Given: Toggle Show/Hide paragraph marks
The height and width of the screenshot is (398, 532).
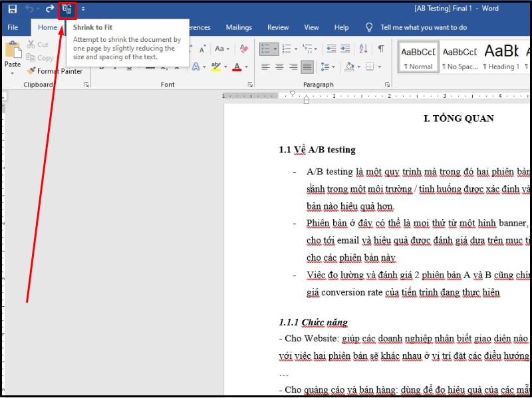Looking at the screenshot, I should pos(382,48).
